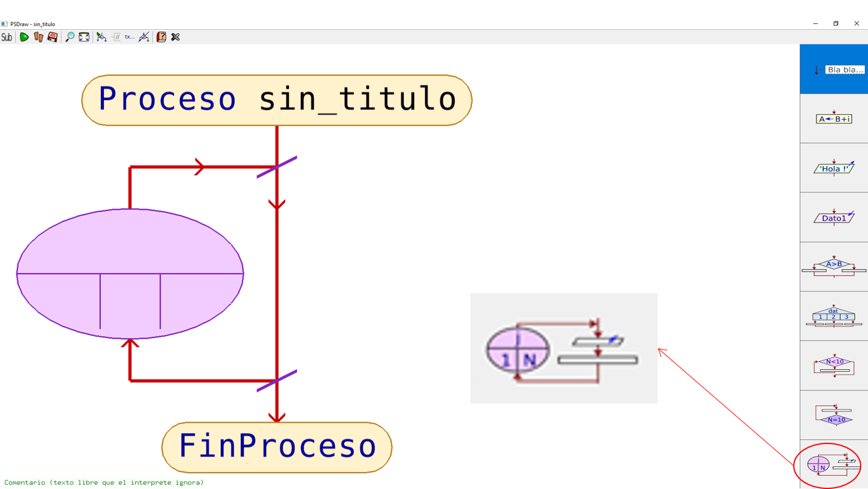The image size is (868, 489).
Task: Choose the N<10 while loop block
Action: point(834,364)
